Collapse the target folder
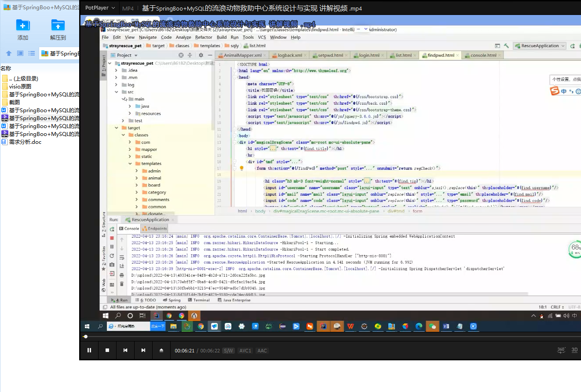Screen dimensions: 581x392 coord(117,128)
